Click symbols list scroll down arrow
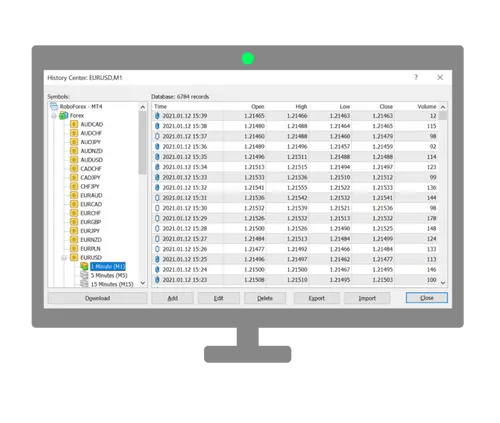 (143, 283)
